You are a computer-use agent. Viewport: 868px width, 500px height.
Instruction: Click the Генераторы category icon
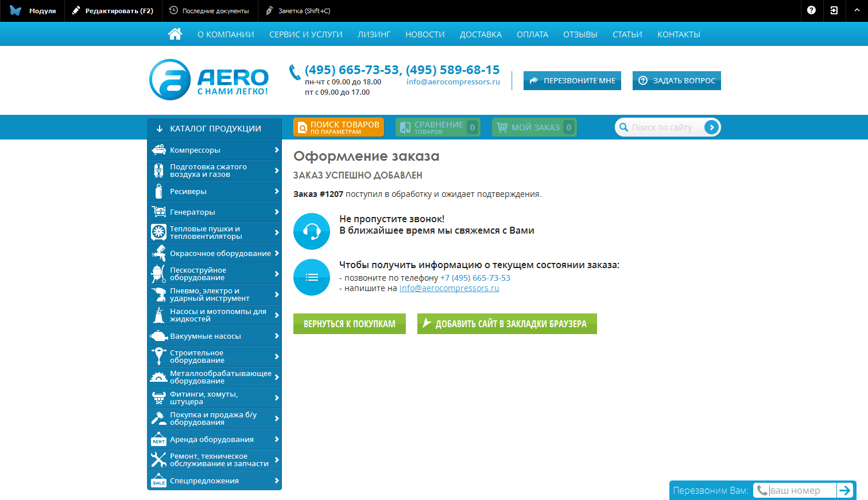[x=158, y=212]
